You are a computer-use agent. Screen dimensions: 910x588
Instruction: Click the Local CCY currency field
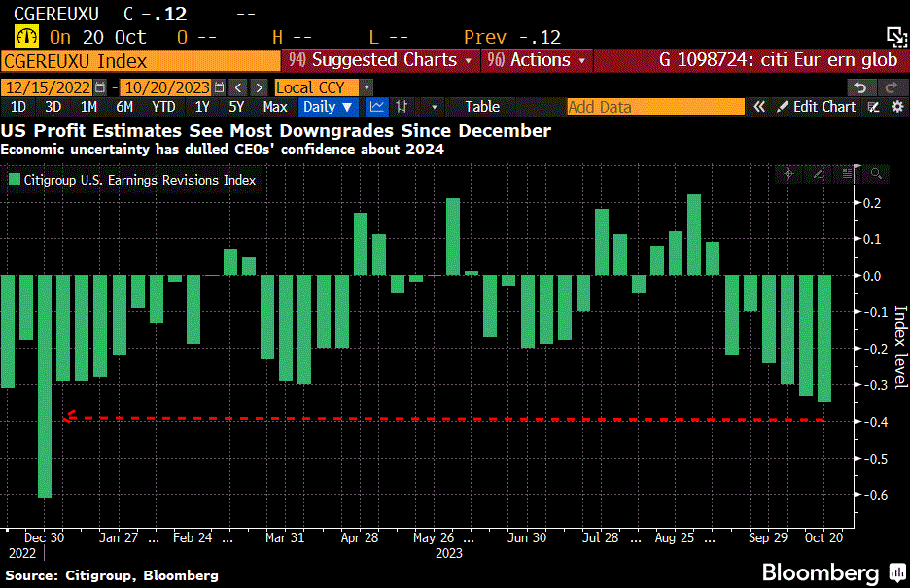(x=317, y=87)
